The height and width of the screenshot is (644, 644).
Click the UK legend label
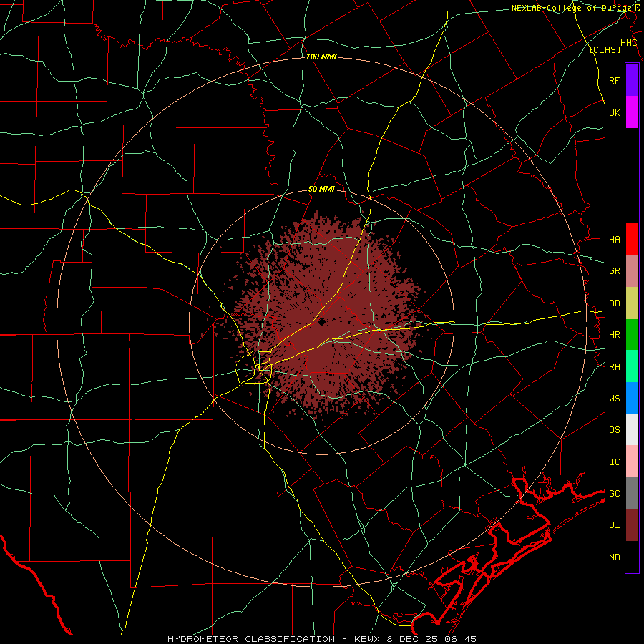(x=614, y=112)
